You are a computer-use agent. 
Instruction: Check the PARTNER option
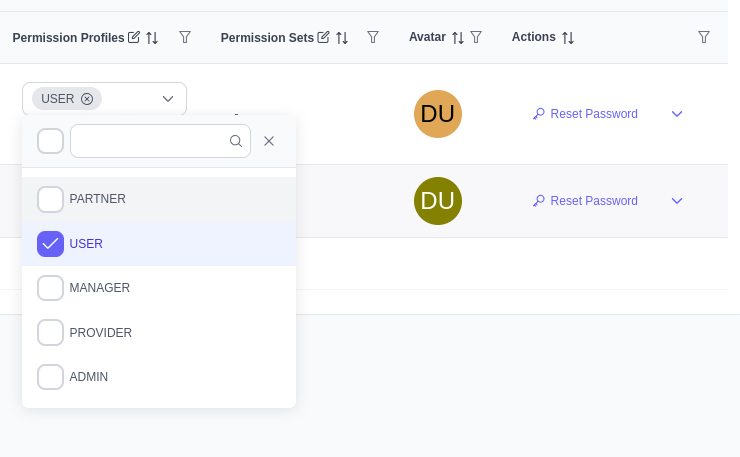[x=51, y=199]
